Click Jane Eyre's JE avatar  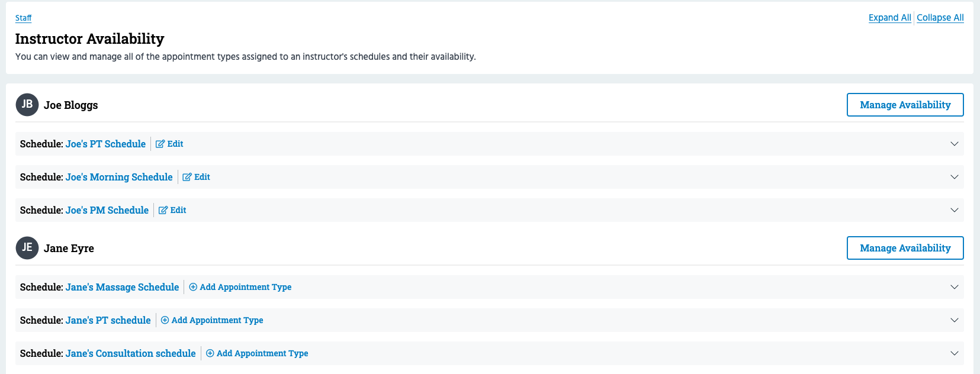click(x=27, y=248)
